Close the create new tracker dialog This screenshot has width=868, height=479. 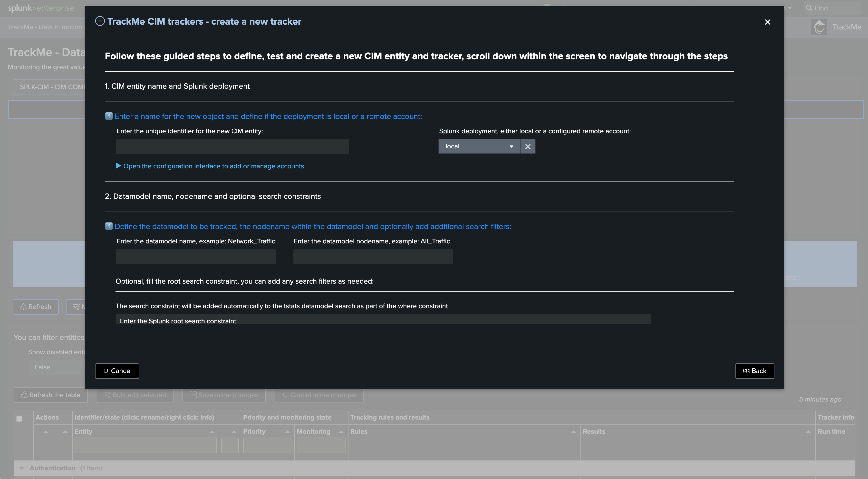(x=767, y=22)
